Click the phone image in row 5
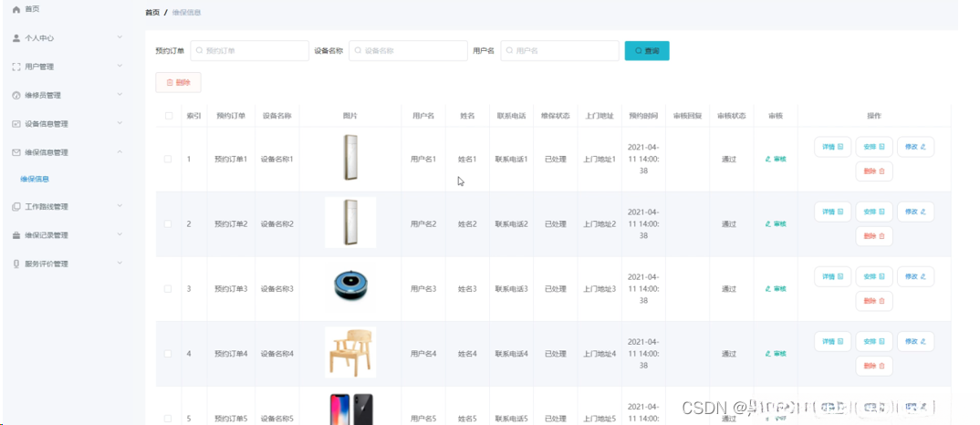The image size is (980, 425). point(350,409)
